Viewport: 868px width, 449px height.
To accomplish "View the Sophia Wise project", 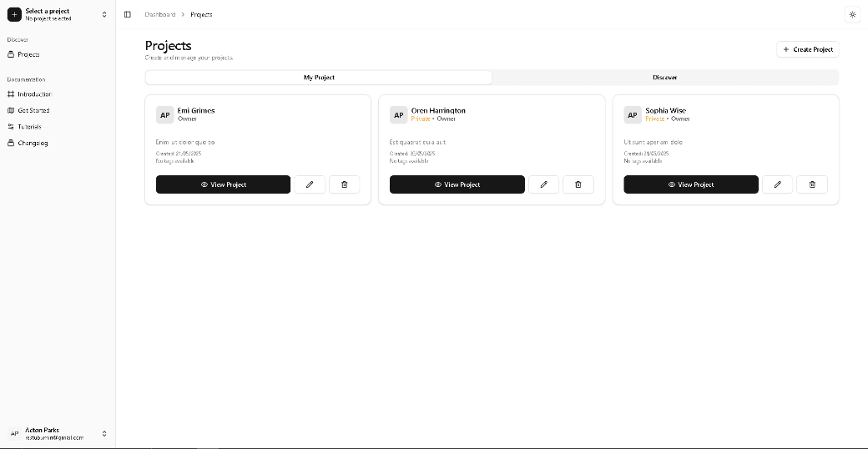I will pyautogui.click(x=690, y=184).
